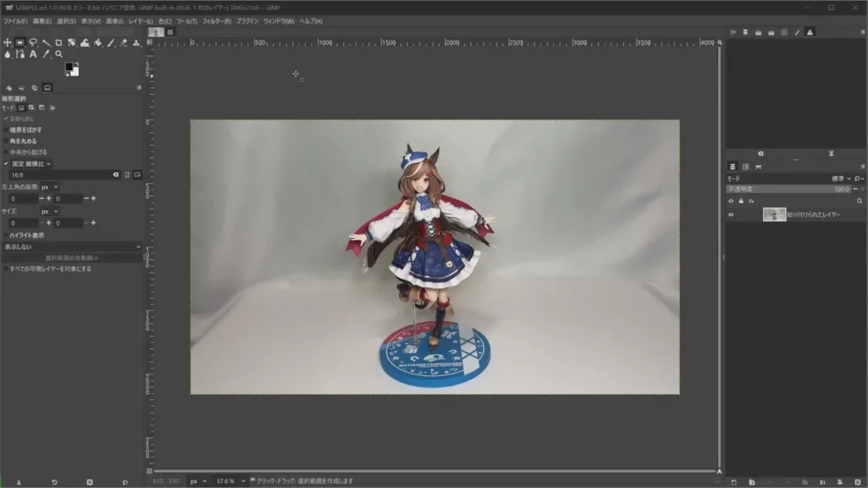The height and width of the screenshot is (488, 868).
Task: Select the Smudge droplet tool
Action: (x=7, y=54)
